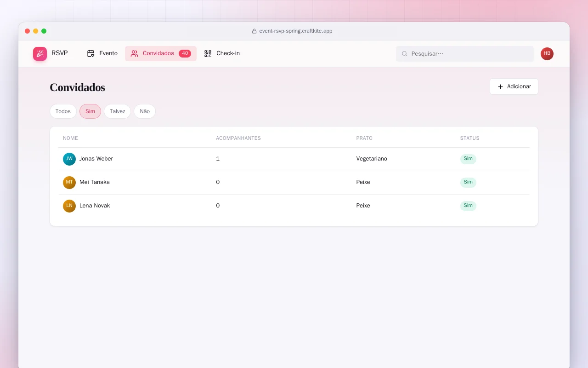
Task: Click Lena Novak's Sim status badge
Action: [x=468, y=206]
